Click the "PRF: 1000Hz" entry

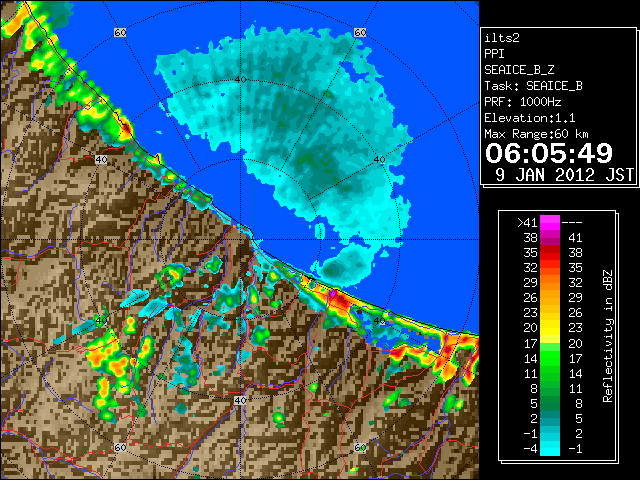point(522,102)
